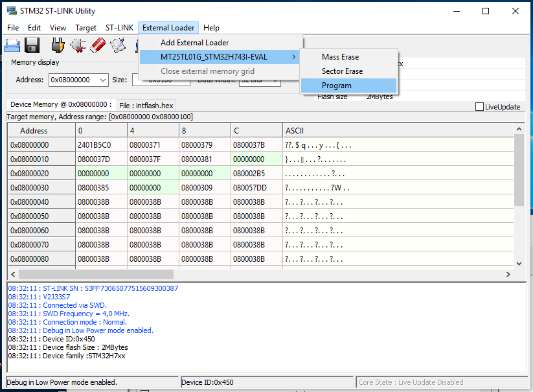Open the File menu

(13, 28)
